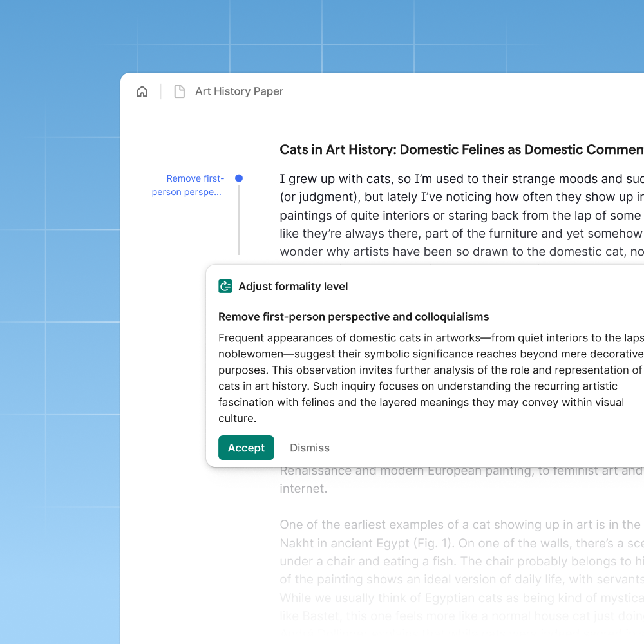Click 'Remove first-person perspective and colloquialisms' heading
Screen dimensions: 644x644
[354, 317]
